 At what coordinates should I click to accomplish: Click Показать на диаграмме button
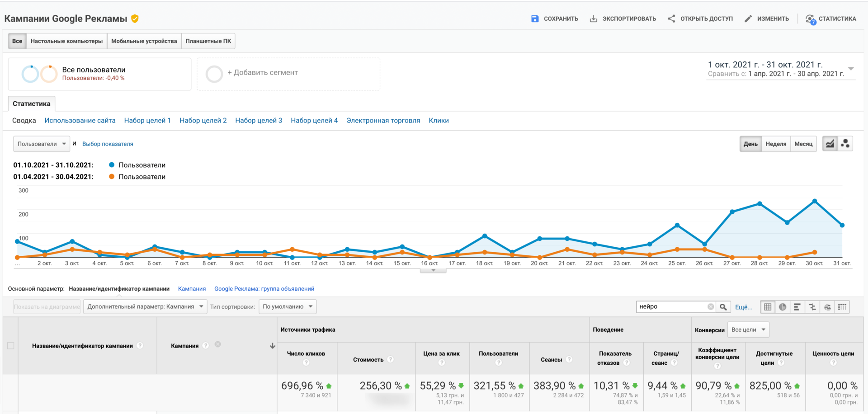coord(47,306)
